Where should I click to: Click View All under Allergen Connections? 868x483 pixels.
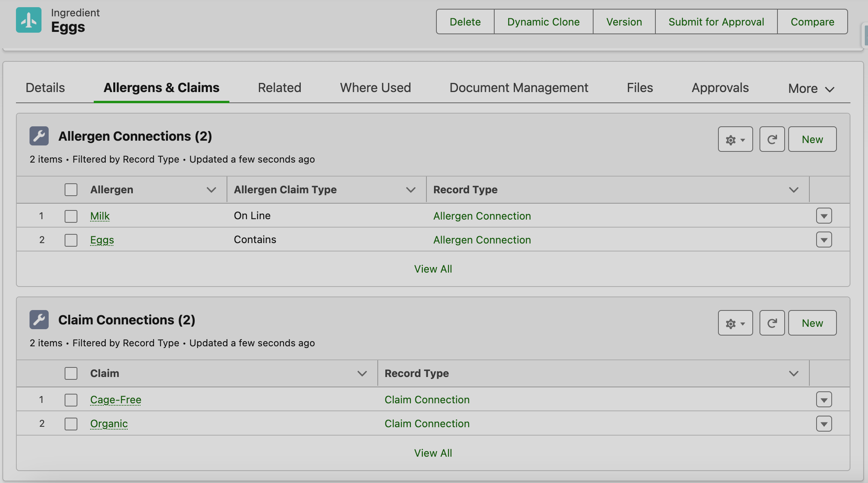coord(433,269)
